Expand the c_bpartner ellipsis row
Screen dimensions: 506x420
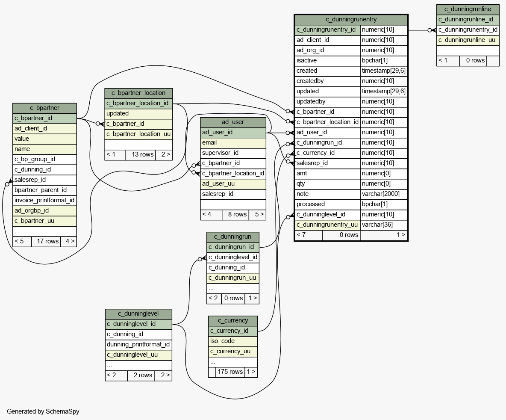pos(44,231)
